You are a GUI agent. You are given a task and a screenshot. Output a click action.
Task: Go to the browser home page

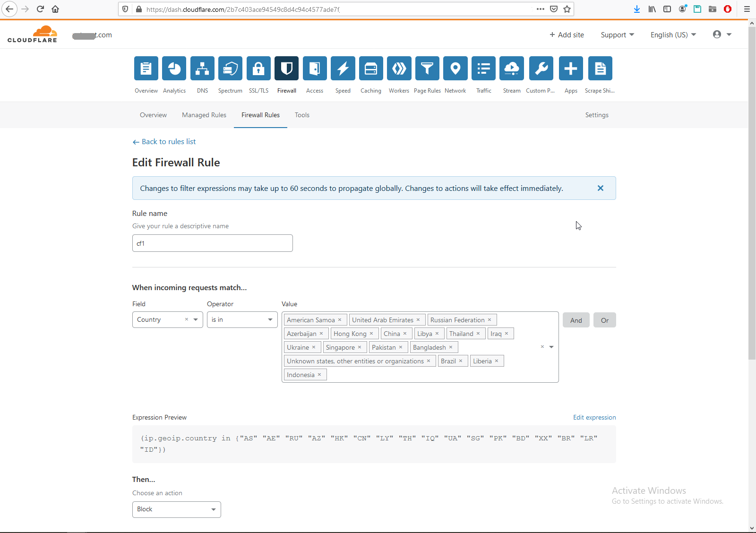[55, 9]
